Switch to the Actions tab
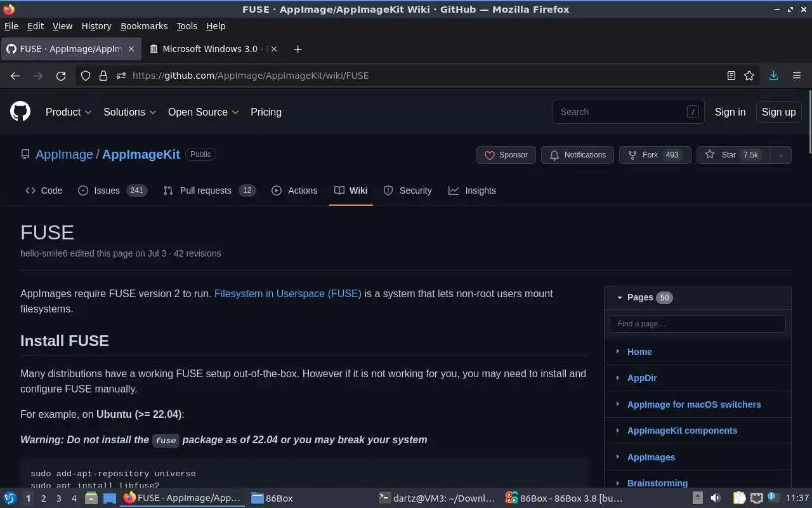The height and width of the screenshot is (508, 812). tap(294, 190)
